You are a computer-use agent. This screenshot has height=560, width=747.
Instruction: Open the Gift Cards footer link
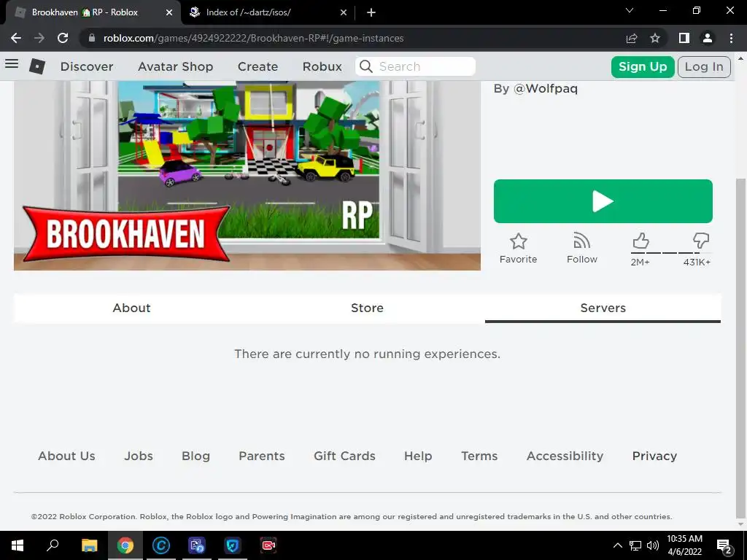344,456
